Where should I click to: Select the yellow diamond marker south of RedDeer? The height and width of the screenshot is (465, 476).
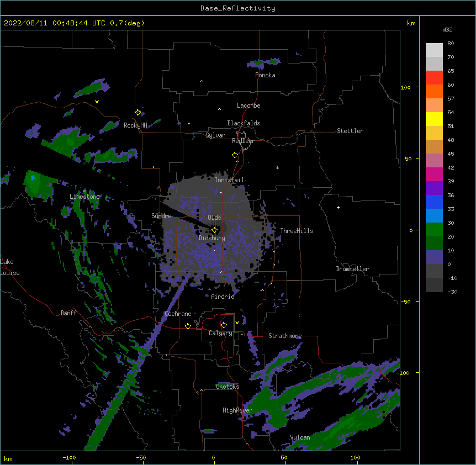[x=235, y=155]
